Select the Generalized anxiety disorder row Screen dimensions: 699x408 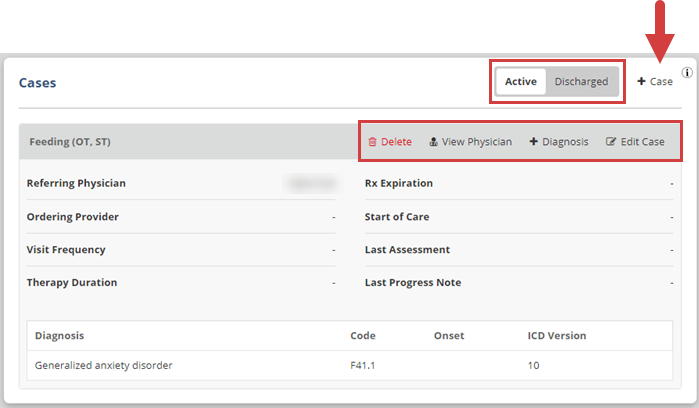[x=104, y=365]
